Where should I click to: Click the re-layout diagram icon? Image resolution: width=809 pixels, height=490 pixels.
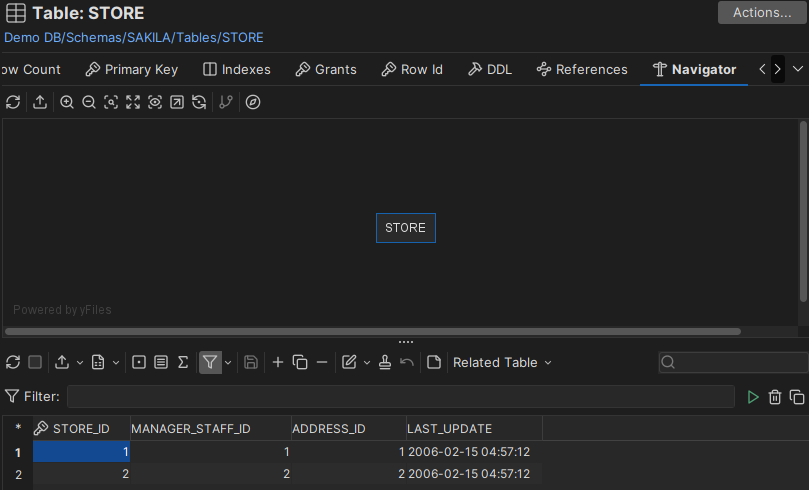tap(199, 102)
